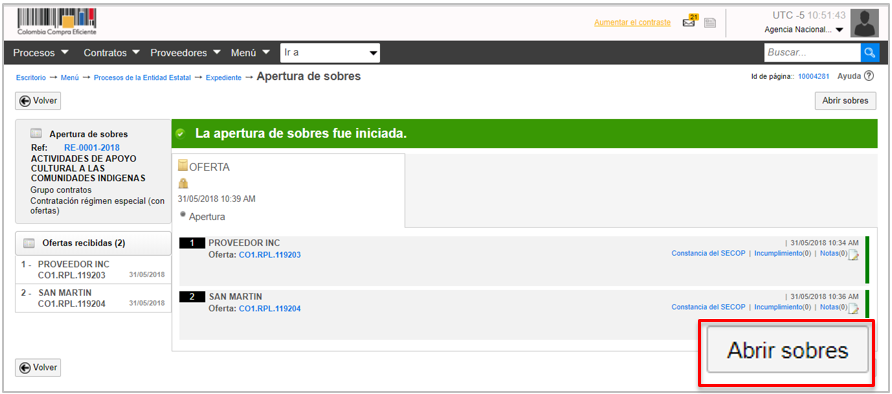The image size is (892, 394).
Task: Go to Menú breadcrumb link
Action: [x=69, y=77]
